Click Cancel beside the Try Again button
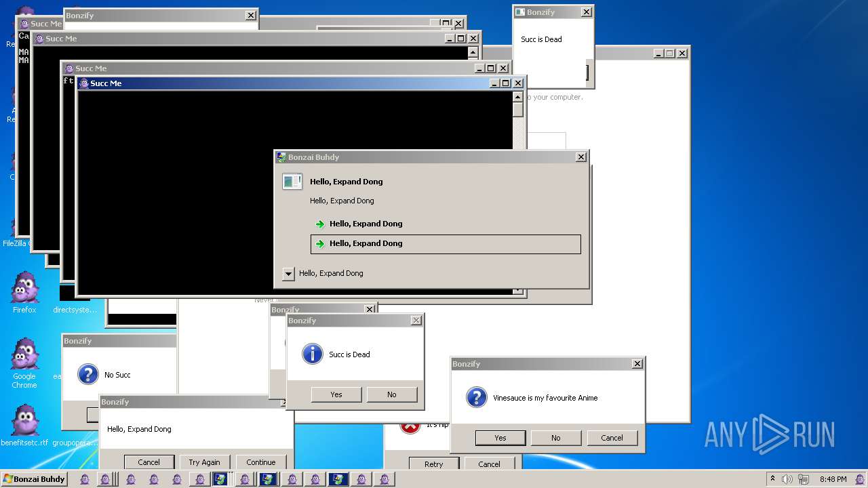The width and height of the screenshot is (868, 488). 149,462
